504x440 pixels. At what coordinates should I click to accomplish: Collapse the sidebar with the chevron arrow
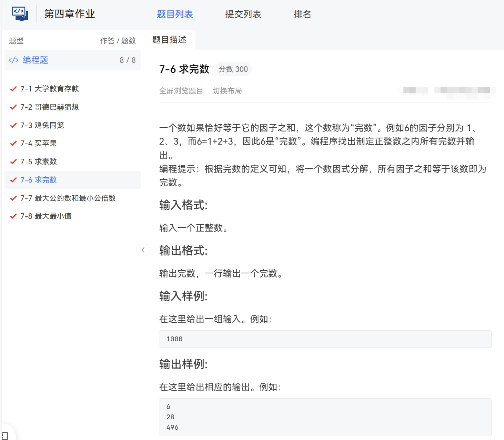click(143, 250)
